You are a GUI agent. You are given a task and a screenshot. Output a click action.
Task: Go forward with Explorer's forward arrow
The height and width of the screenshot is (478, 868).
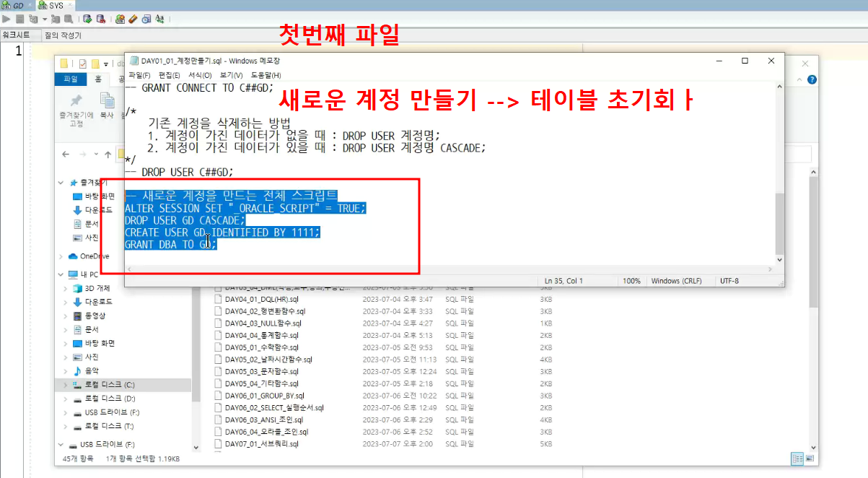pos(82,154)
